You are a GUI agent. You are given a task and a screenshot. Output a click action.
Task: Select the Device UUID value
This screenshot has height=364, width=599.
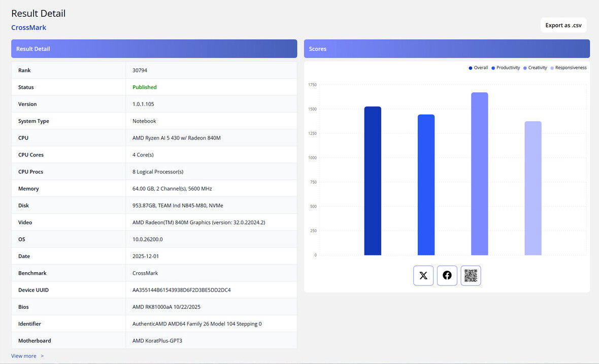[x=182, y=290]
